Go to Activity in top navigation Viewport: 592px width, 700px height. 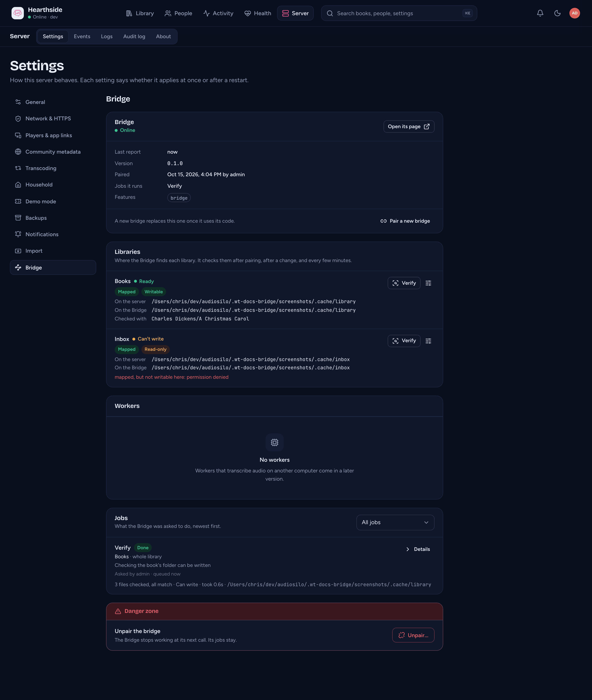(218, 13)
